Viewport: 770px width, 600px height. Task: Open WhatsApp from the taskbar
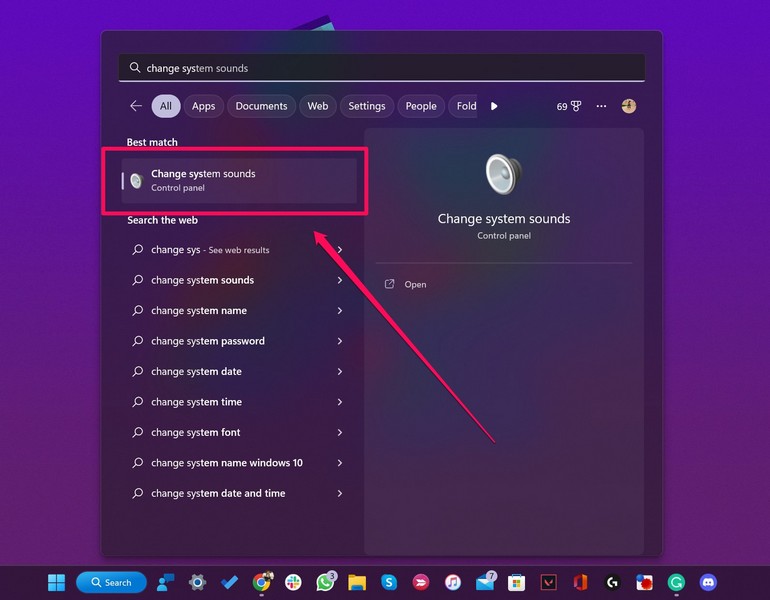[325, 582]
